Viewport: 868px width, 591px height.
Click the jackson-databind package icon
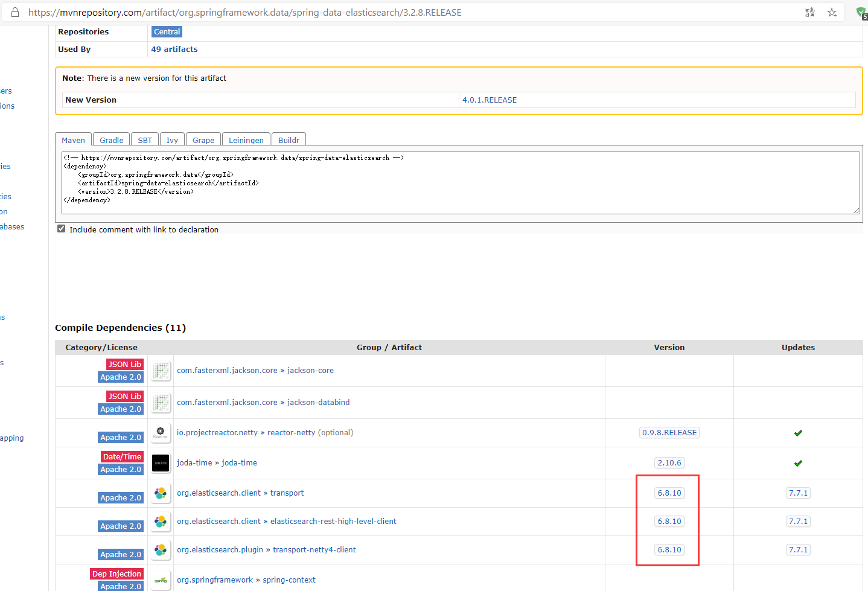point(161,402)
